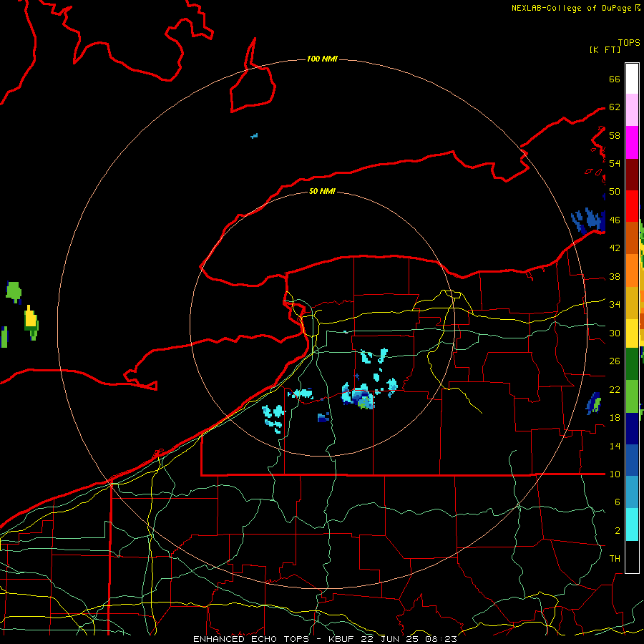This screenshot has width=644, height=644.
Task: Click the blue-green echo at right edge
Action: click(593, 404)
